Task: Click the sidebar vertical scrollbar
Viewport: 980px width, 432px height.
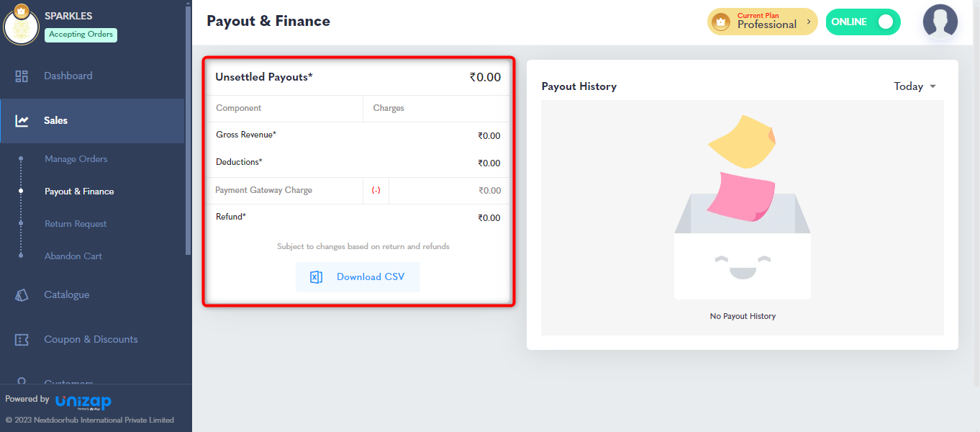Action: click(x=189, y=144)
